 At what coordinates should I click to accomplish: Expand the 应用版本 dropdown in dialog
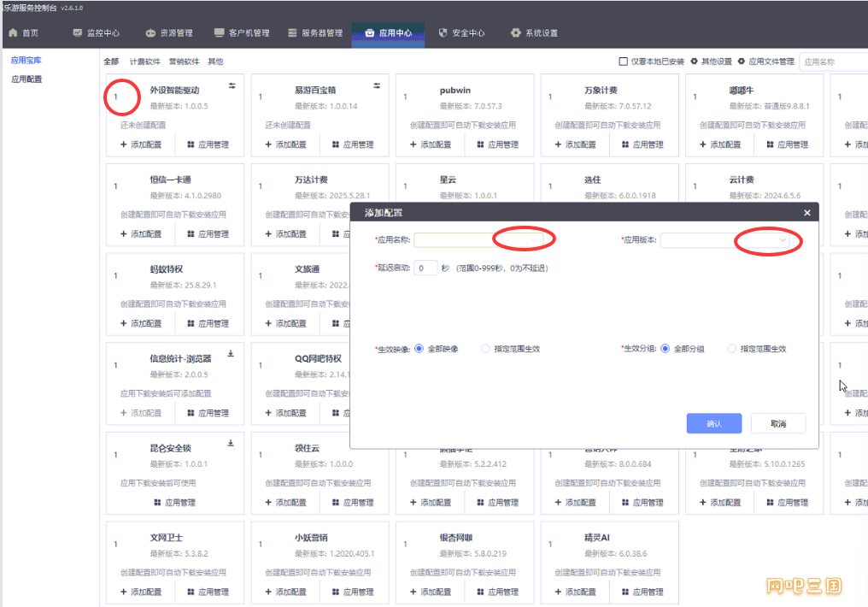[x=725, y=240]
